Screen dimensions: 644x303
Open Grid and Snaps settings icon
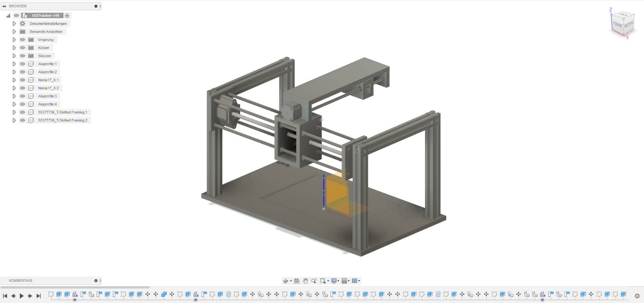click(344, 281)
